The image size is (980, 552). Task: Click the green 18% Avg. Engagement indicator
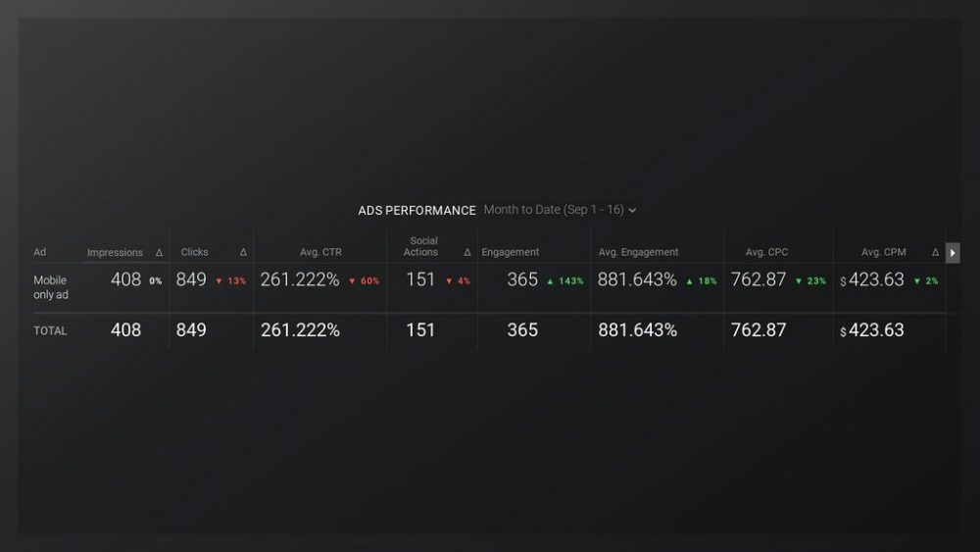pos(702,281)
